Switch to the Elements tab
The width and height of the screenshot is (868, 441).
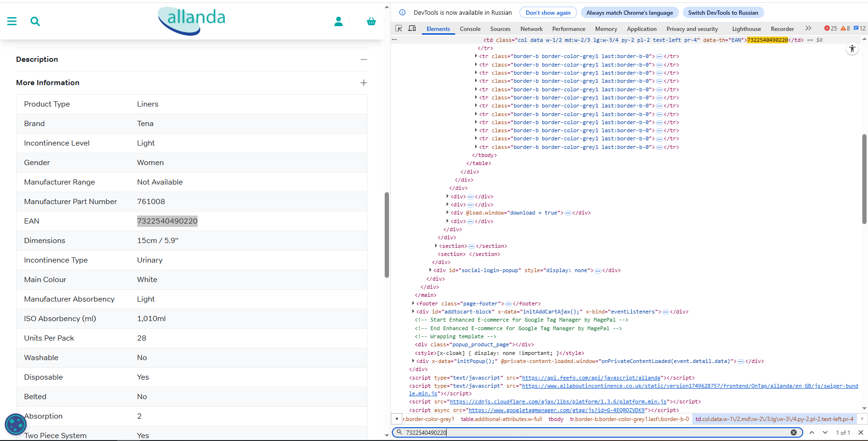click(x=438, y=29)
